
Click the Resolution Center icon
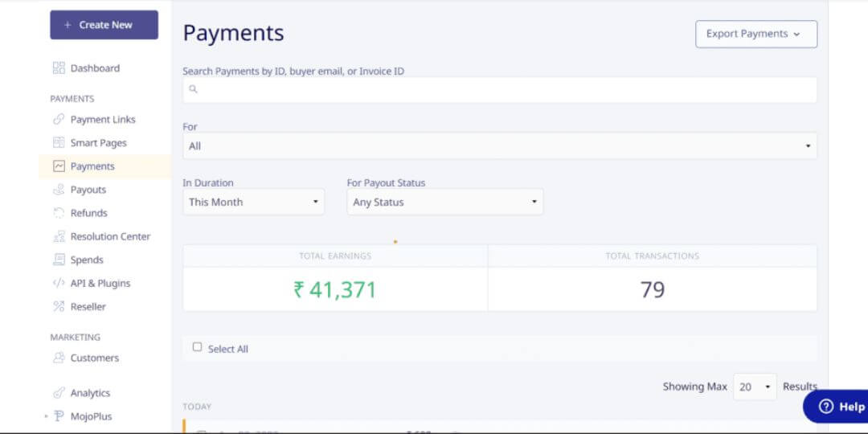tap(59, 236)
